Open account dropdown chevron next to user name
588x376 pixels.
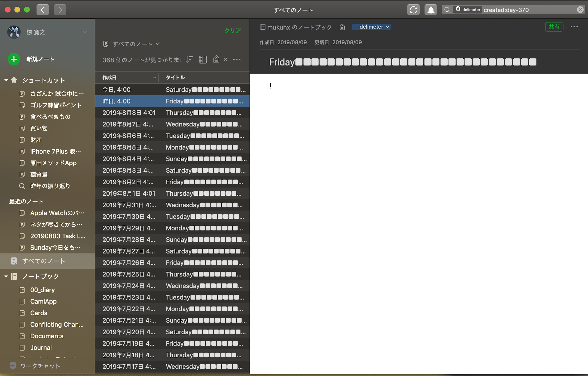[x=85, y=32]
